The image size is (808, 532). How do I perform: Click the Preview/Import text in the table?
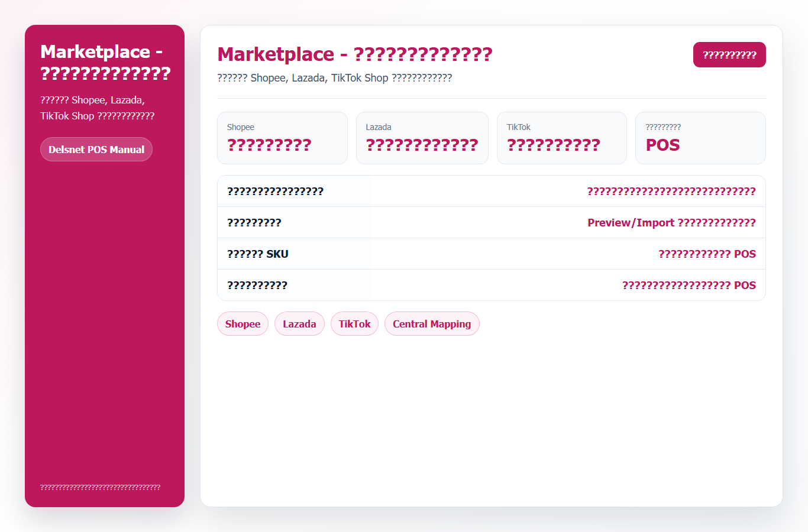(x=671, y=223)
